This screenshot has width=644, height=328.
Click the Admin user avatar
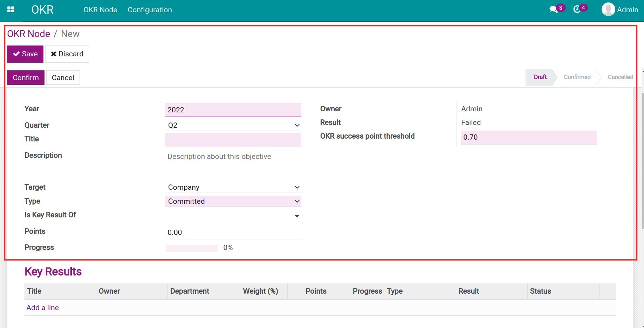[608, 10]
